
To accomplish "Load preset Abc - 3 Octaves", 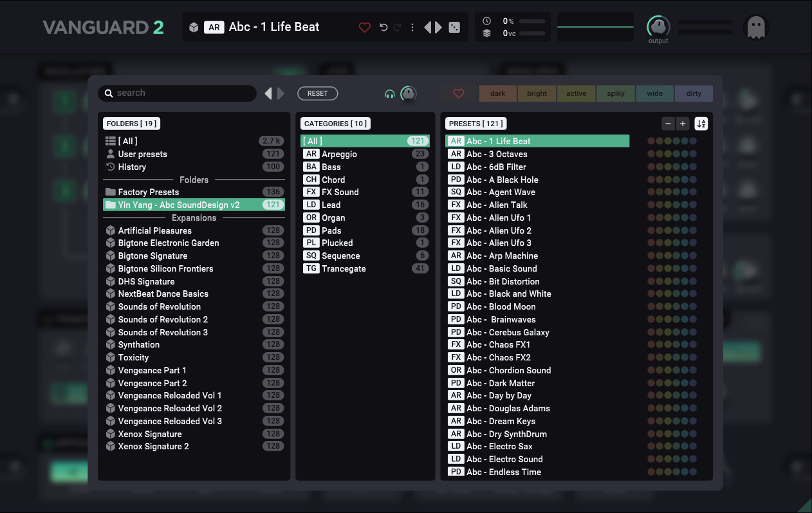I will (537, 154).
